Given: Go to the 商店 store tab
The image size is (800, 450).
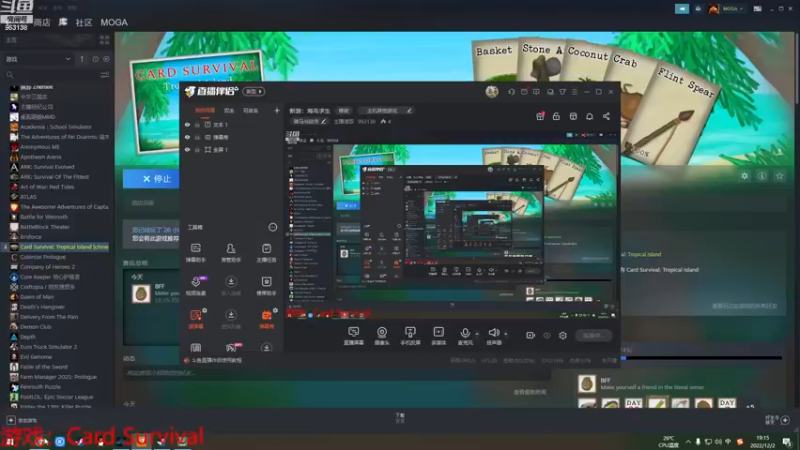Looking at the screenshot, I should pyautogui.click(x=42, y=22).
